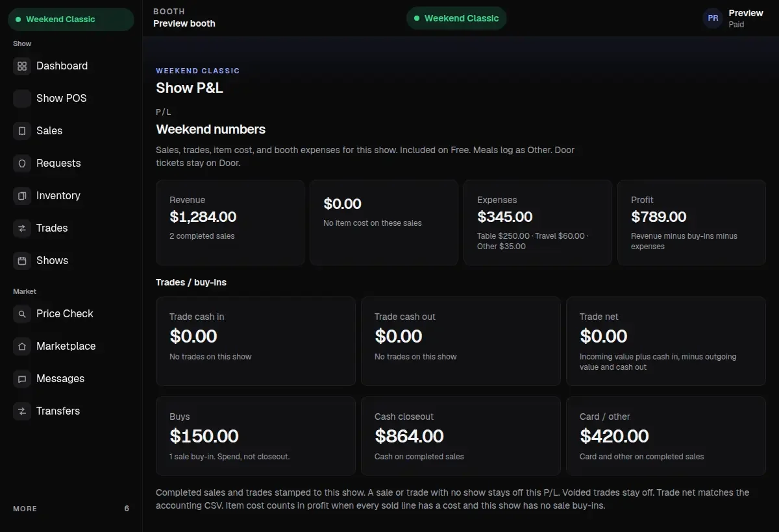This screenshot has width=779, height=532.
Task: Select Trades in sidebar
Action: click(x=71, y=228)
